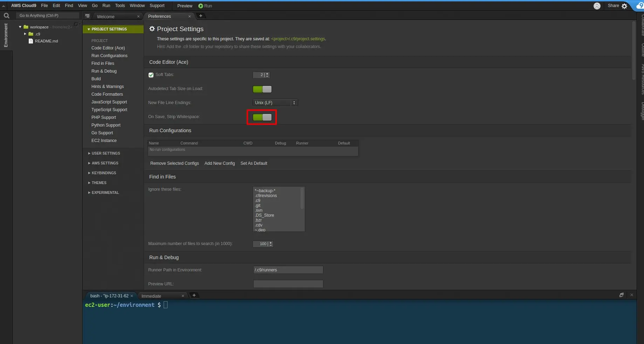Click the .c9 folder icon

31,34
